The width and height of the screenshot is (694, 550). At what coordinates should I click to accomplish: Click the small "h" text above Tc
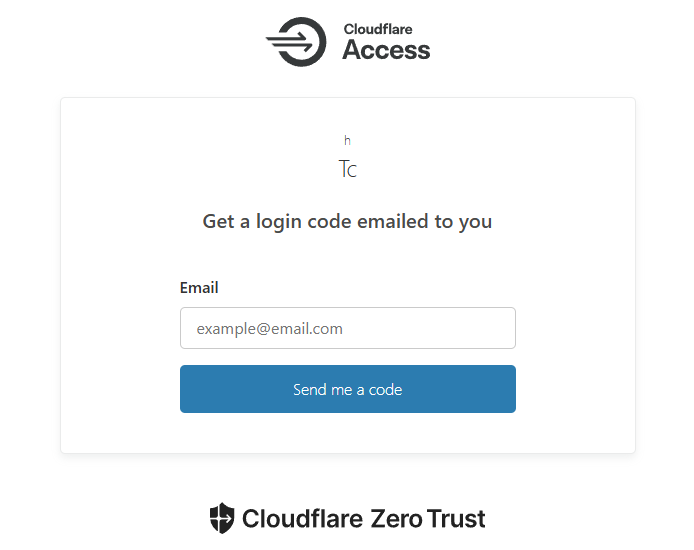pos(347,141)
